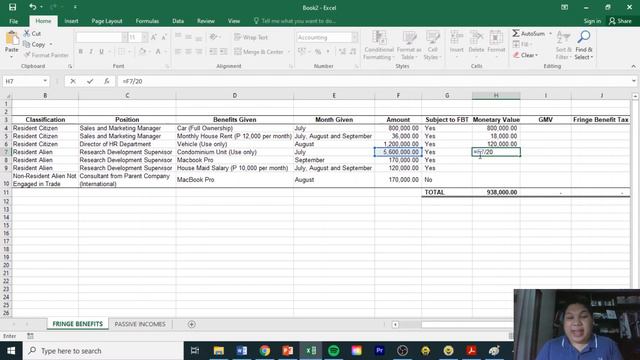Viewport: 640px width, 360px height.
Task: Click Format Painter button
Action: click(x=46, y=55)
